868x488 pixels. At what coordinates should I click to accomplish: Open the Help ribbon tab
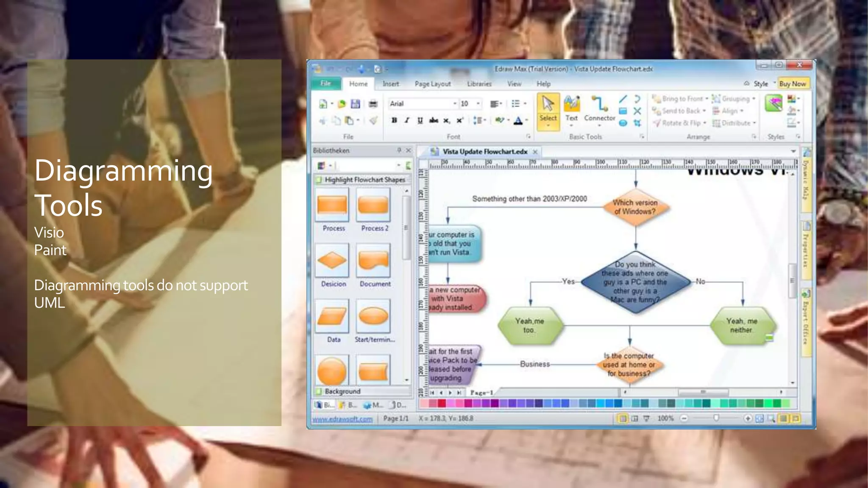pyautogui.click(x=543, y=84)
